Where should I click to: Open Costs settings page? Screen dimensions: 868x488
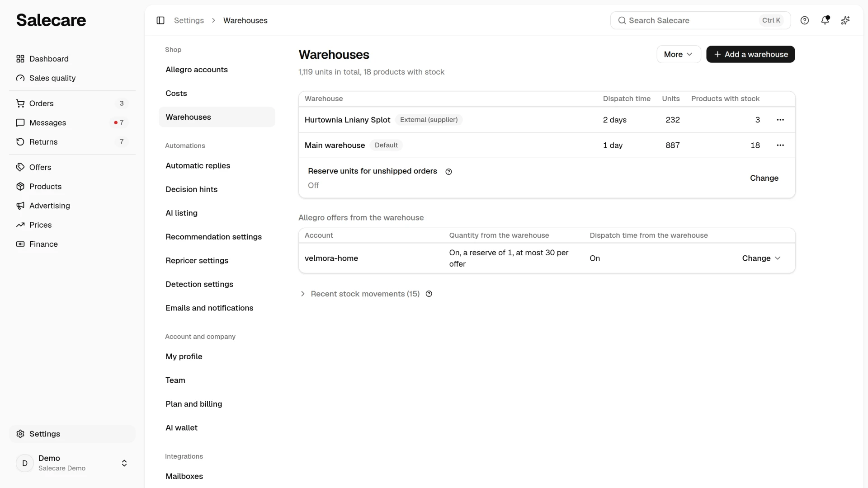(217, 94)
